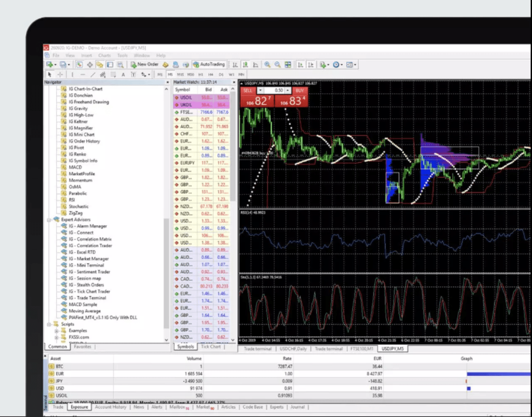Switch chart to M1 timeframe

(160, 74)
